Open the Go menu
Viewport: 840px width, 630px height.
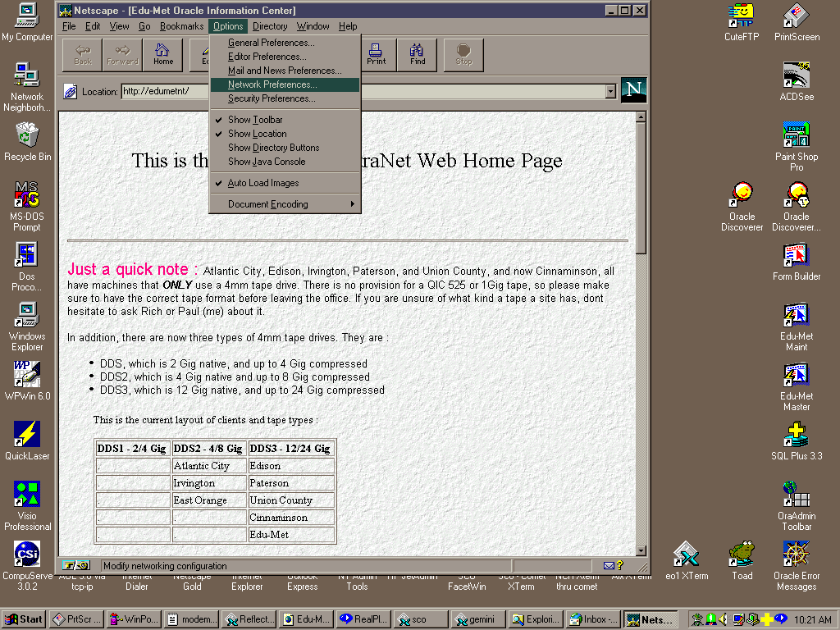coord(144,26)
